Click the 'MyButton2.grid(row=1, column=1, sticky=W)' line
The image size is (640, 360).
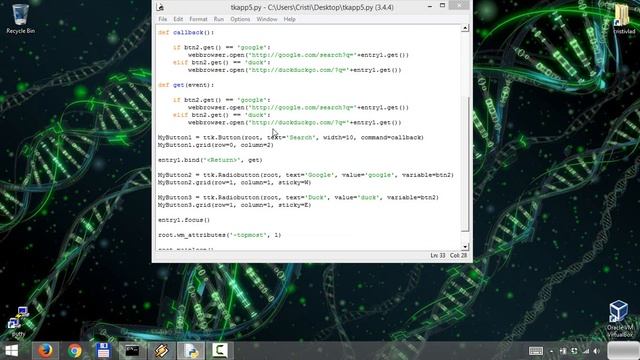click(234, 182)
